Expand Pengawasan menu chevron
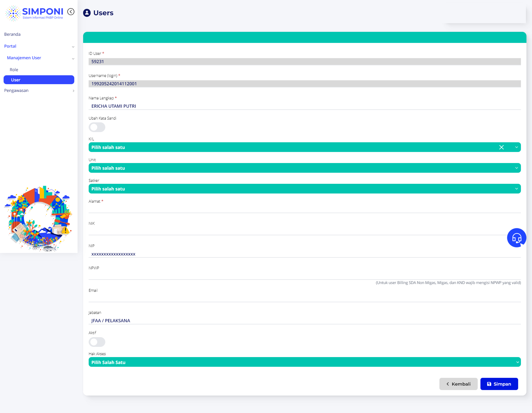This screenshot has height=413, width=532. (73, 91)
